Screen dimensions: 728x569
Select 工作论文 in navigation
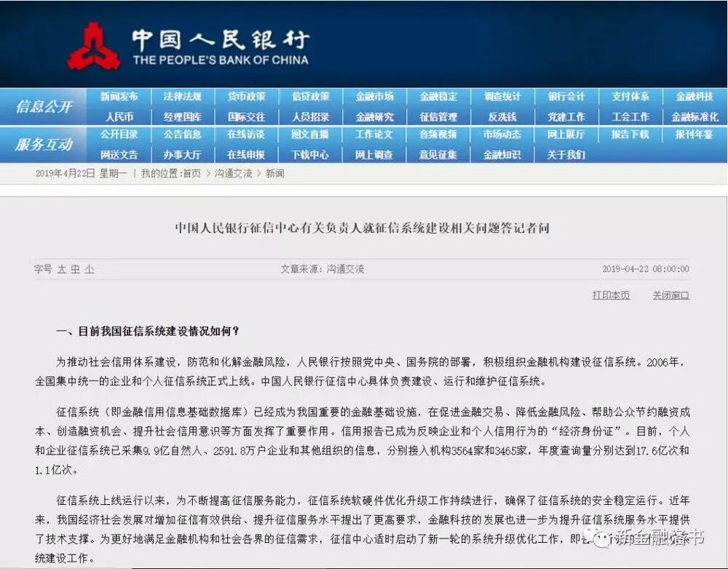tap(374, 135)
